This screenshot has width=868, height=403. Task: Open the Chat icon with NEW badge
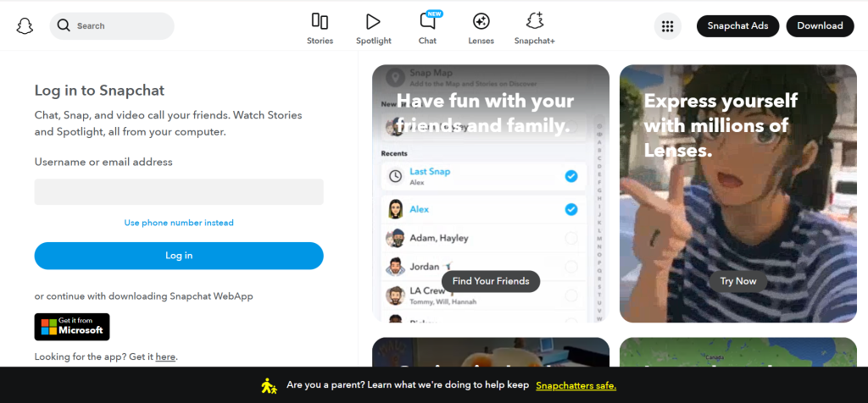point(427,21)
